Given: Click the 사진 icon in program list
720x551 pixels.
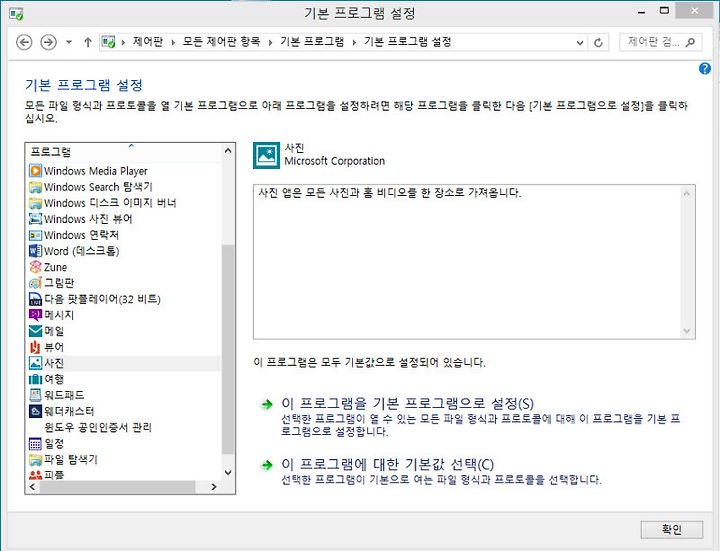Looking at the screenshot, I should pos(35,363).
